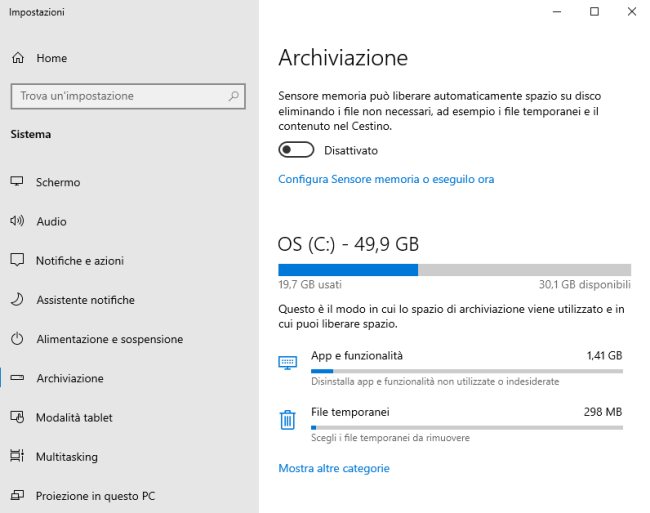Click the App e funzionalità usage bar
Screen dimensions: 650x513
[x=467, y=371]
